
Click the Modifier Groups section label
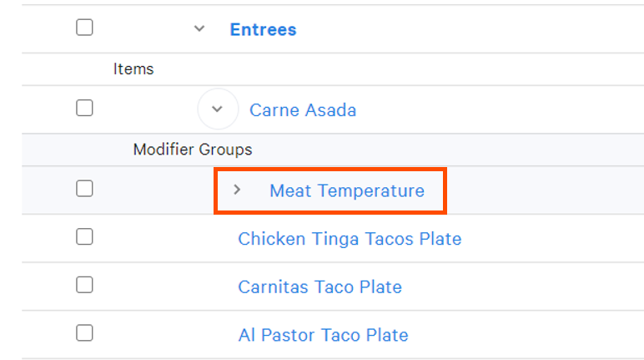point(193,150)
